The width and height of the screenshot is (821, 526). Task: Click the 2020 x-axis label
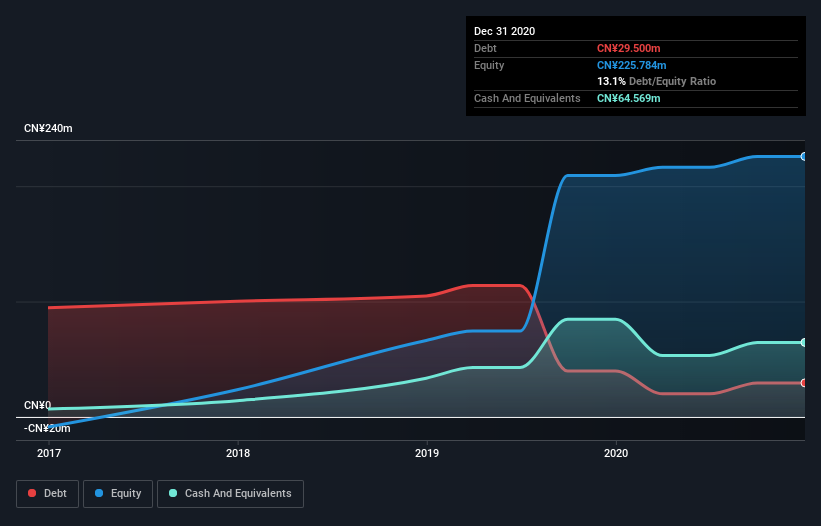pos(616,453)
